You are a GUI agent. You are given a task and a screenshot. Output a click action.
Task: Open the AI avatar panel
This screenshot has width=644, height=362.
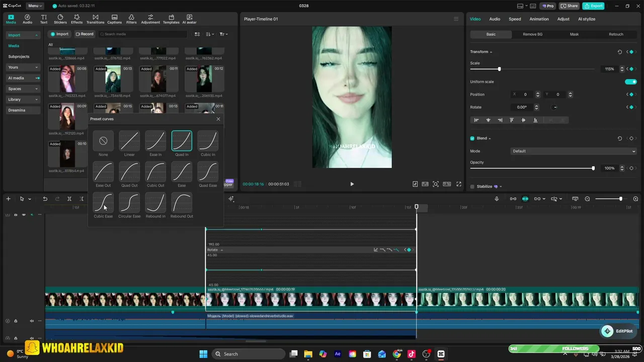click(x=189, y=19)
